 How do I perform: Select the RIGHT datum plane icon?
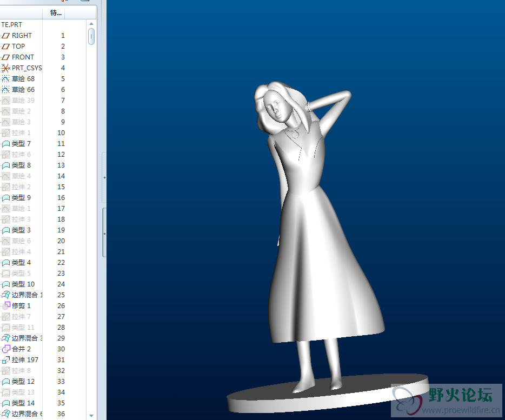click(6, 36)
